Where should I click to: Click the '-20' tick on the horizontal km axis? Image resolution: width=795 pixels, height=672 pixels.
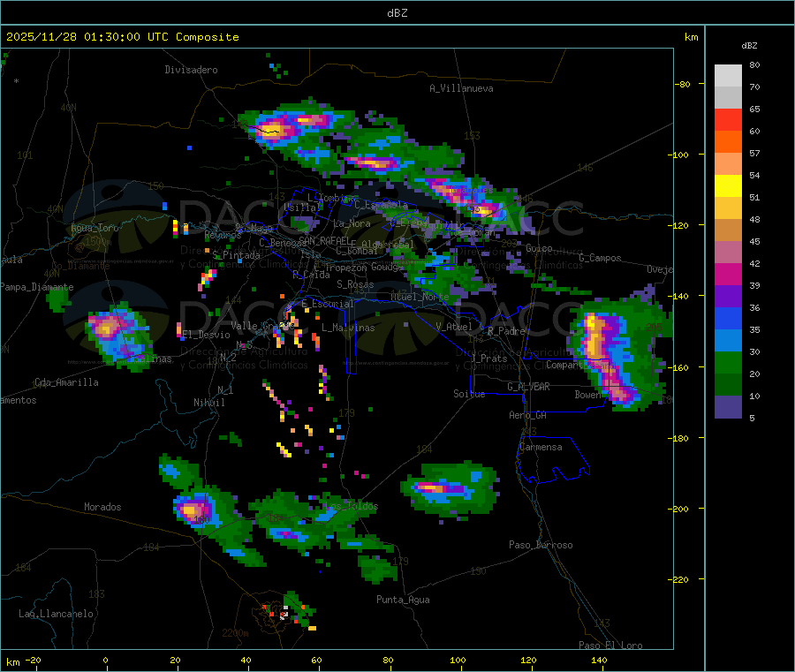33,660
